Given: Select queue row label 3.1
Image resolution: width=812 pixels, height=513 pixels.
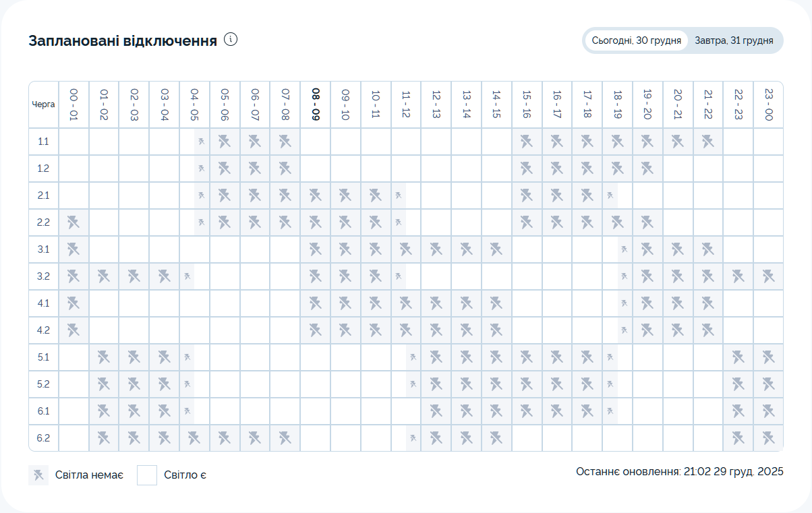Looking at the screenshot, I should [x=43, y=249].
